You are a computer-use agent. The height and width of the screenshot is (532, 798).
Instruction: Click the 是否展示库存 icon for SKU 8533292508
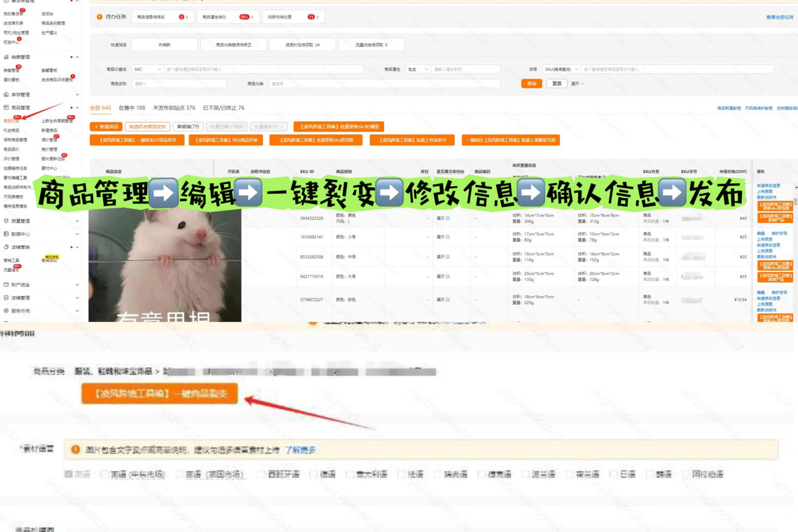448,257
